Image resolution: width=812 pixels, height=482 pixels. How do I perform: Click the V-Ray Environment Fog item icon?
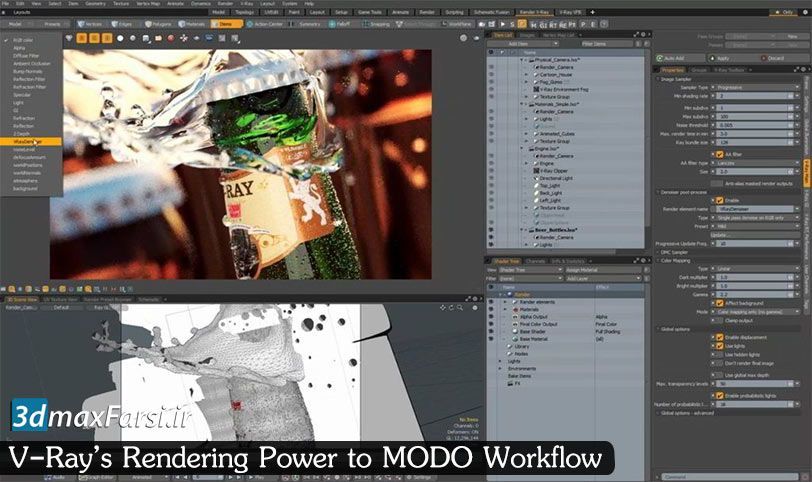tap(536, 89)
